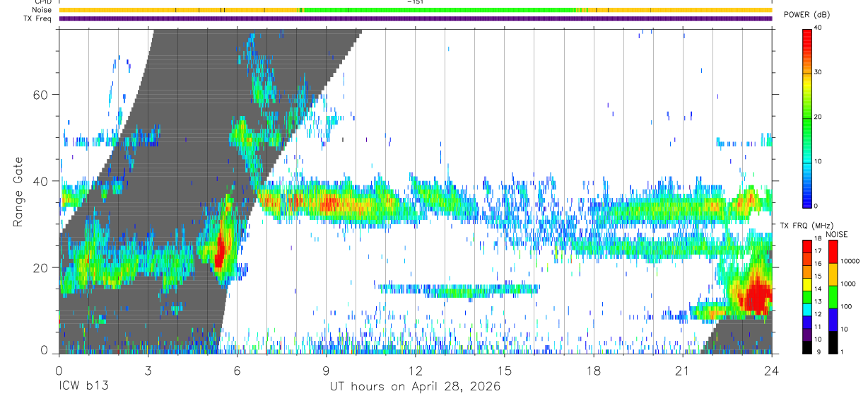Viewport: 868px width, 401px height.
Task: Click the 16 value on TX FRQ scale
Action: [x=819, y=263]
